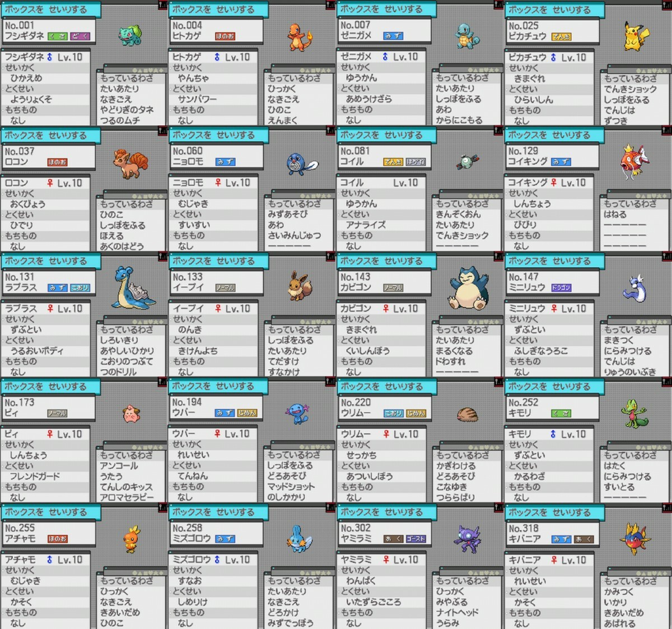Click the move すなかけ
This screenshot has width=672, height=629.
pyautogui.click(x=283, y=371)
